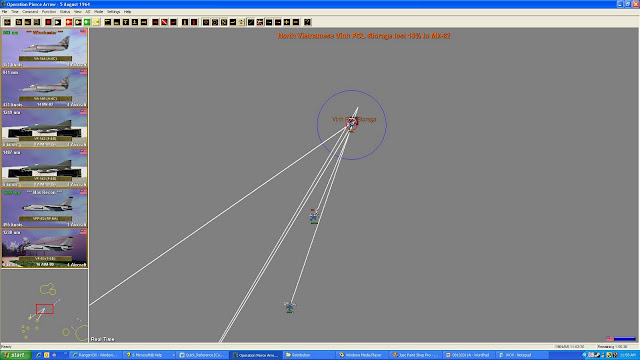
Task: Click the leftmost standalone toolbar icon
Action: point(7,22)
